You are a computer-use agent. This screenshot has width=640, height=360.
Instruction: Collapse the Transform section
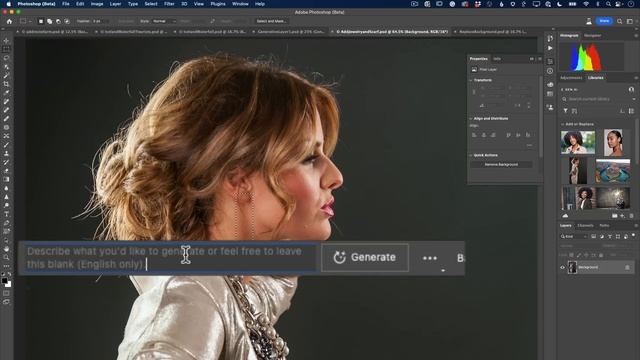tap(471, 80)
